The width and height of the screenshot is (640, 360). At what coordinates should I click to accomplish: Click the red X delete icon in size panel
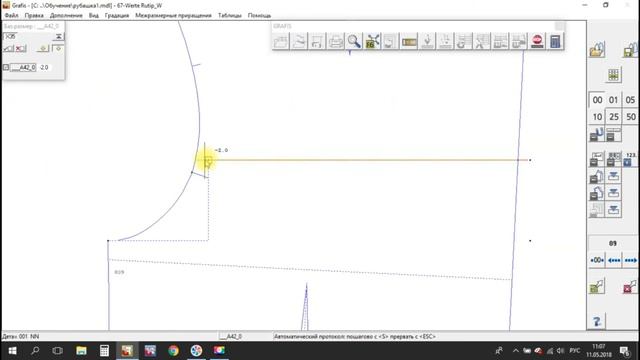pos(20,49)
